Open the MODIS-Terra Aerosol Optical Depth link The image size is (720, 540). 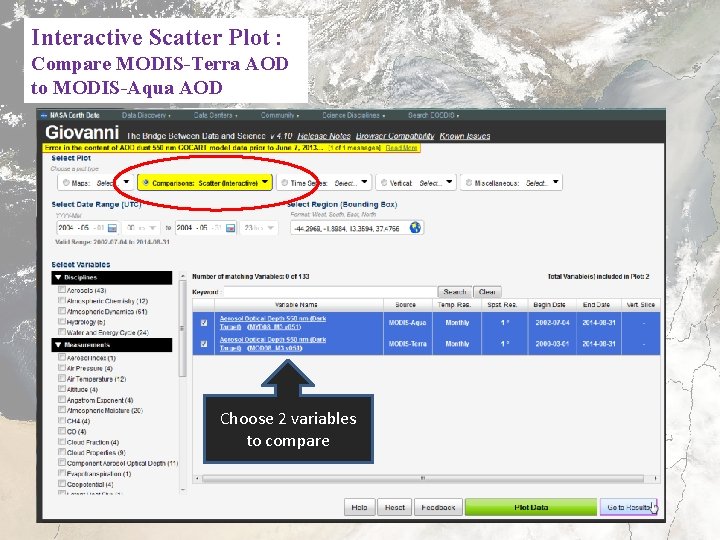click(273, 343)
